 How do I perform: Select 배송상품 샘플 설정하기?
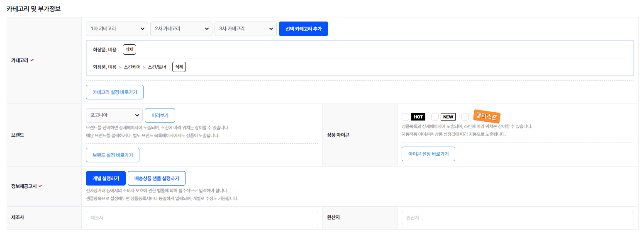[156, 178]
